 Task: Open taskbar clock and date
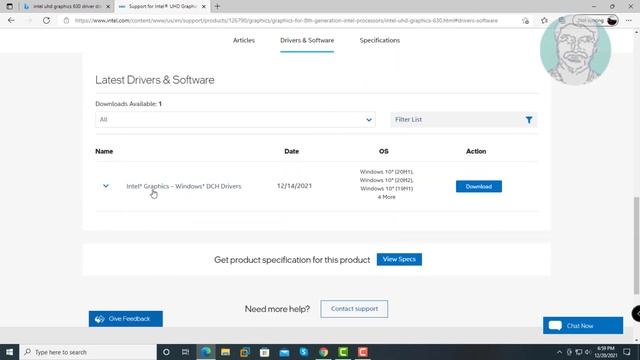606,352
